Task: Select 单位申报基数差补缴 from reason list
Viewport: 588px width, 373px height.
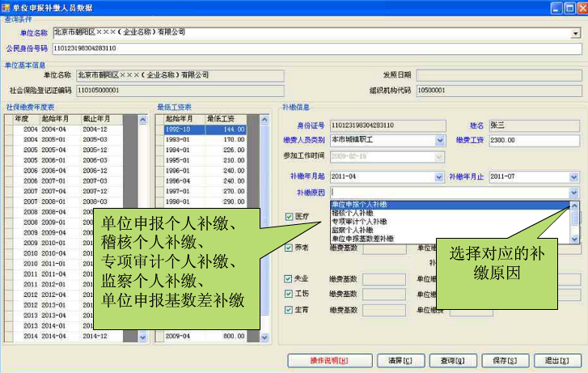Action: click(x=450, y=239)
